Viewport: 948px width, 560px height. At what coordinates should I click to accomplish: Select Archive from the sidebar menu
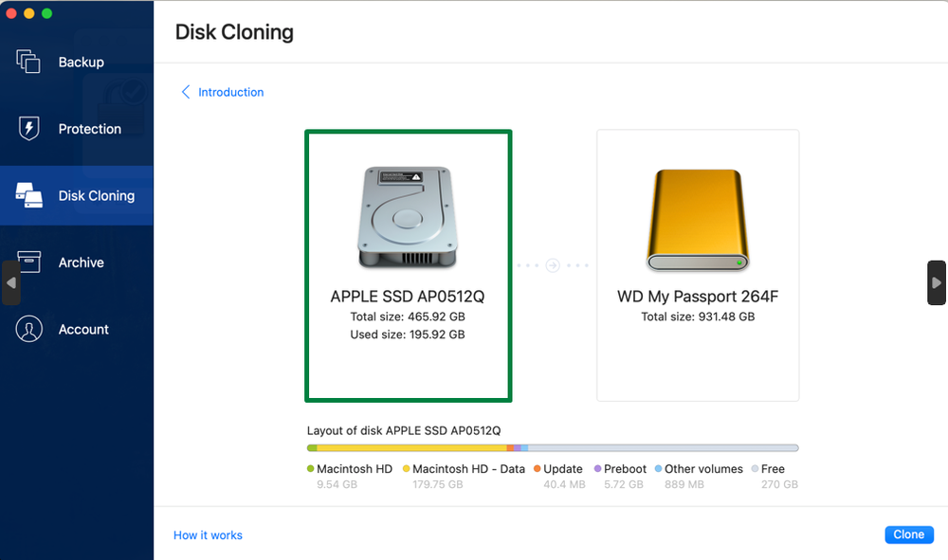click(81, 262)
